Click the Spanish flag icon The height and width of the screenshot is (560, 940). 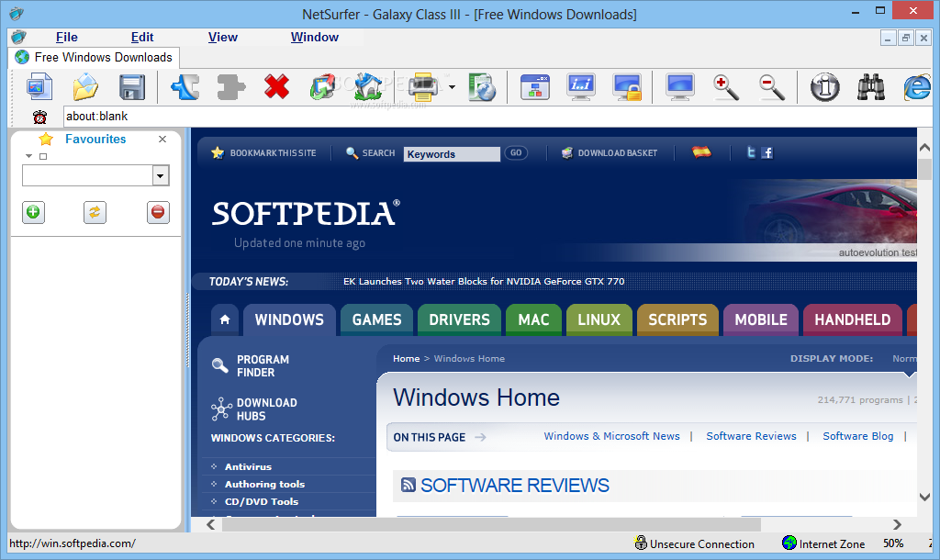click(x=701, y=152)
